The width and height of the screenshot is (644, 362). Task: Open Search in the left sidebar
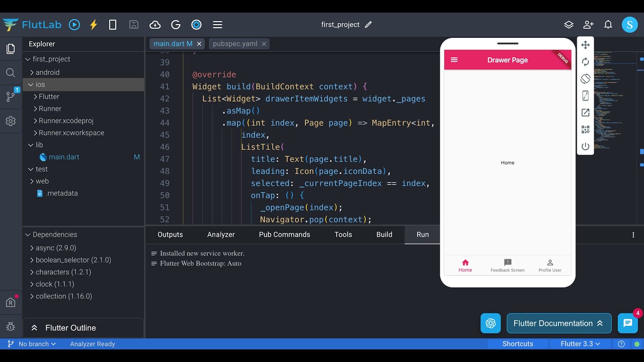(11, 73)
